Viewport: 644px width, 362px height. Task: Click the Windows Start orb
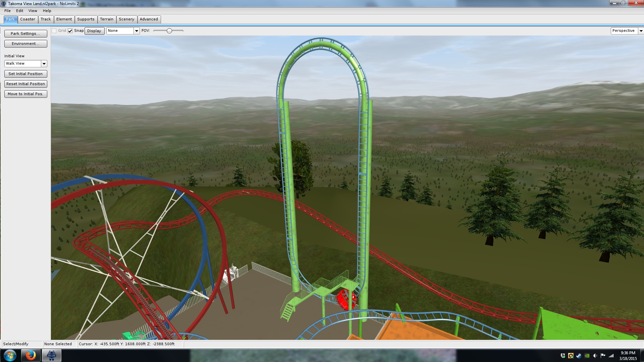[x=10, y=355]
